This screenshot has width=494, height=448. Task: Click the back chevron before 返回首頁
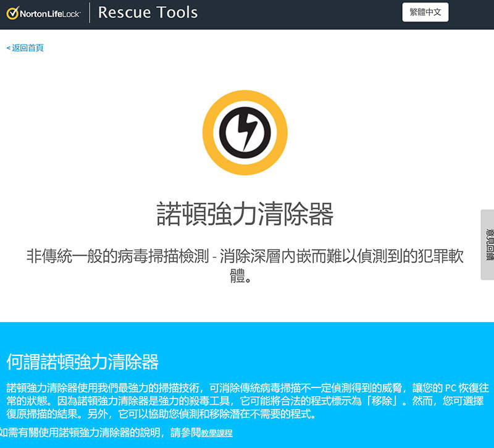8,48
